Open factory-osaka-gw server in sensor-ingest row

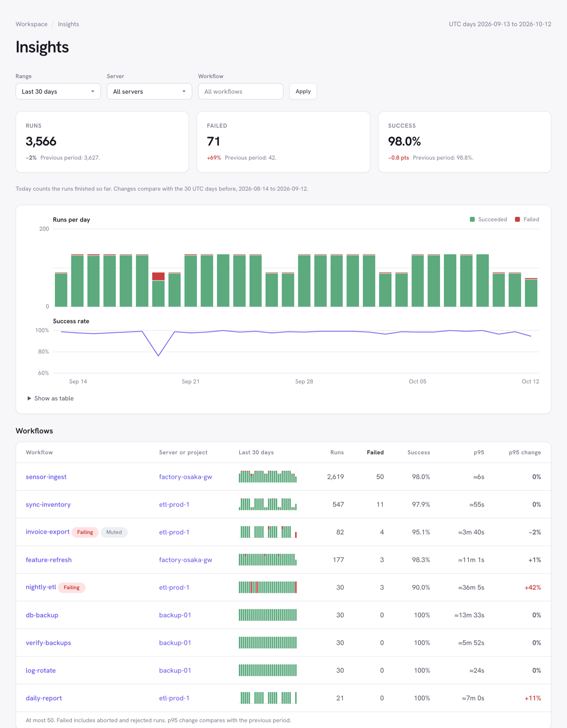[x=185, y=477]
